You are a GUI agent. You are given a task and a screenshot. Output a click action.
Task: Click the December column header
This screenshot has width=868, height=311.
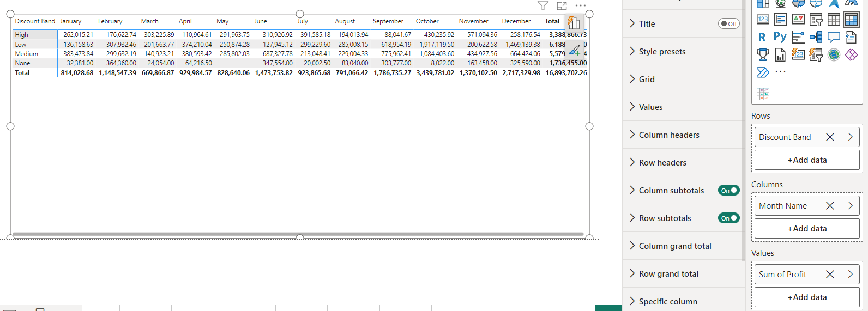[516, 21]
